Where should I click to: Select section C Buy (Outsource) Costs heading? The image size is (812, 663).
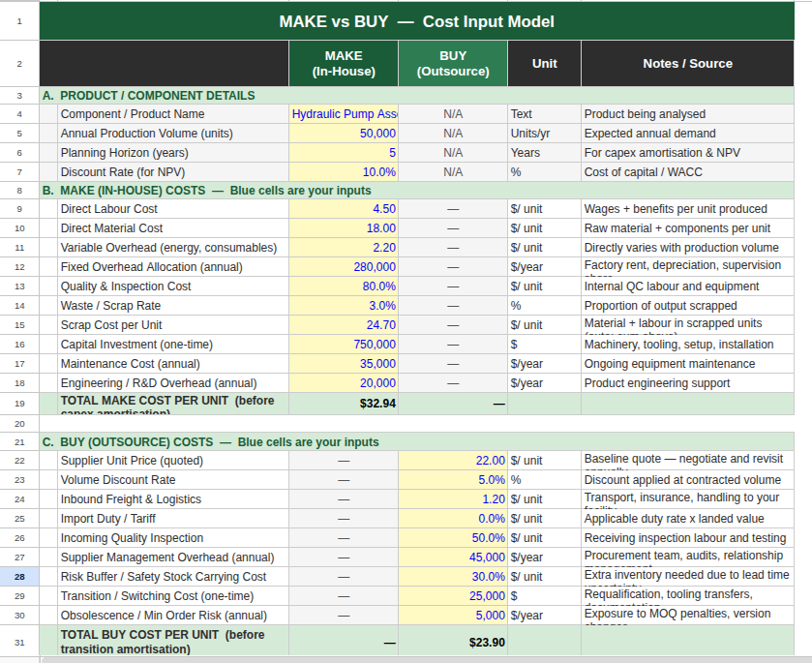click(416, 442)
